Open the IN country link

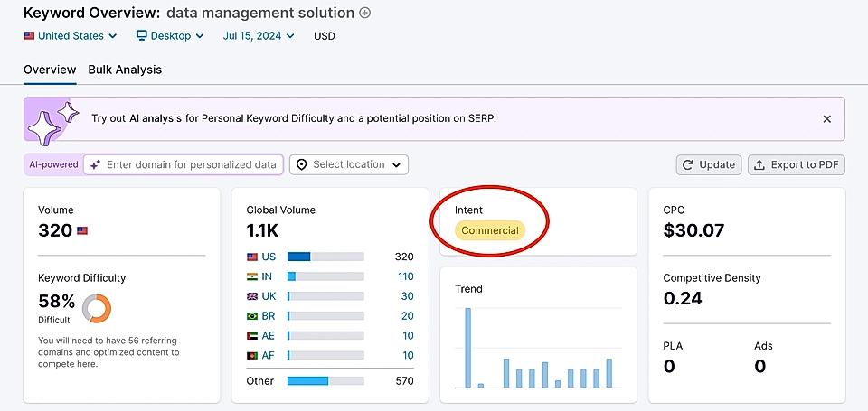point(268,276)
